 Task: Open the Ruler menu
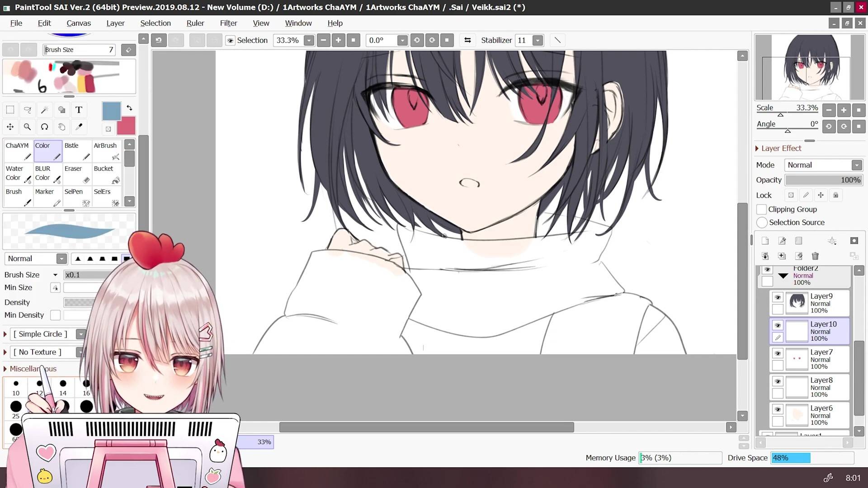(x=195, y=23)
